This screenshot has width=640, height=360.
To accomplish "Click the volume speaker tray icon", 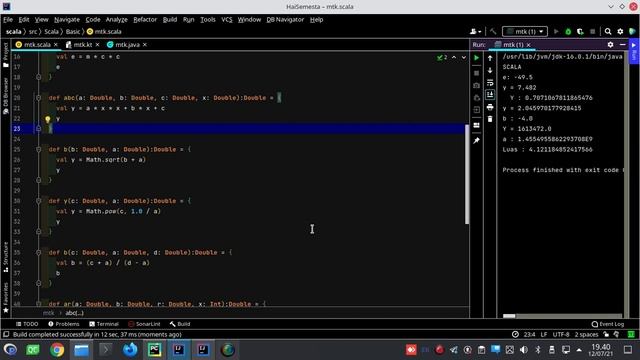I will [x=524, y=350].
